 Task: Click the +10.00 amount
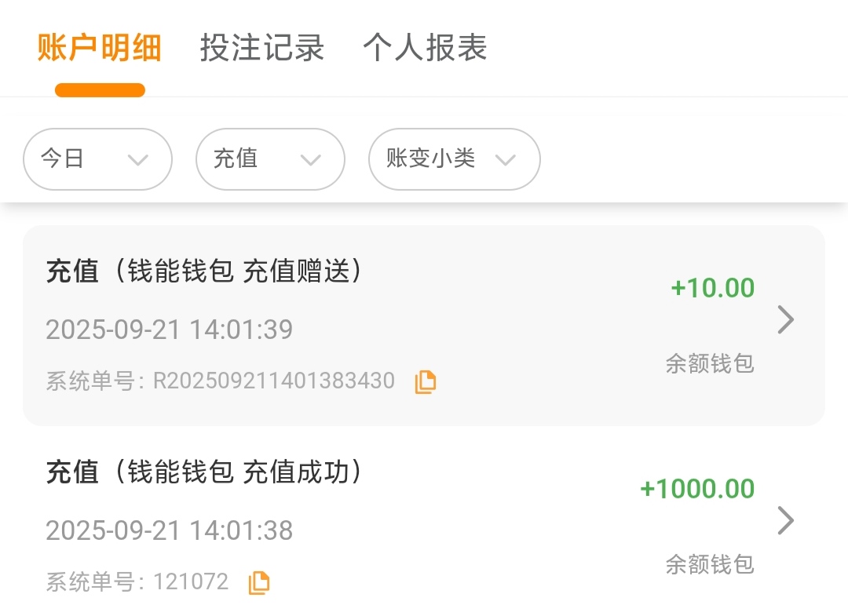tap(712, 288)
